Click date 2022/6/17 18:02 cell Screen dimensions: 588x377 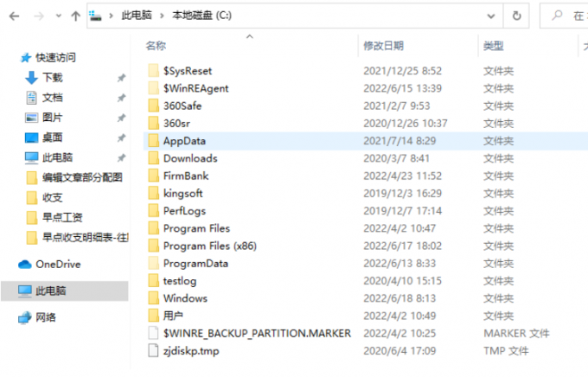click(402, 246)
